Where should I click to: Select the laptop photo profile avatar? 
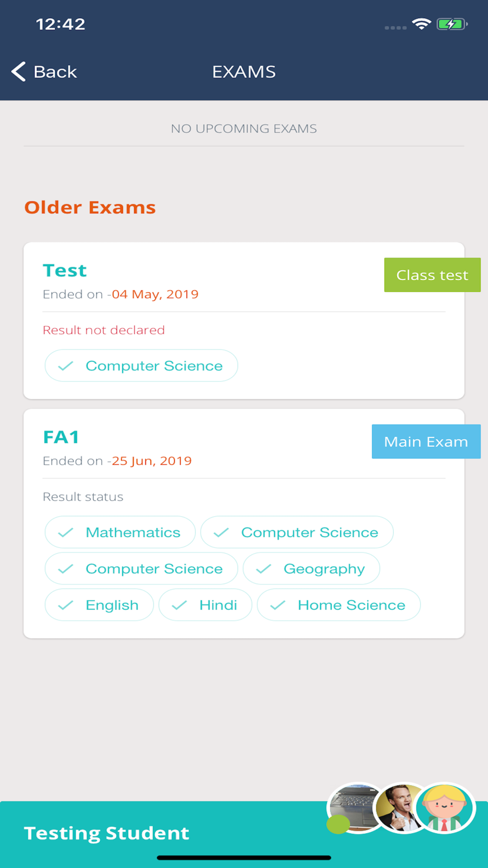[x=355, y=808]
